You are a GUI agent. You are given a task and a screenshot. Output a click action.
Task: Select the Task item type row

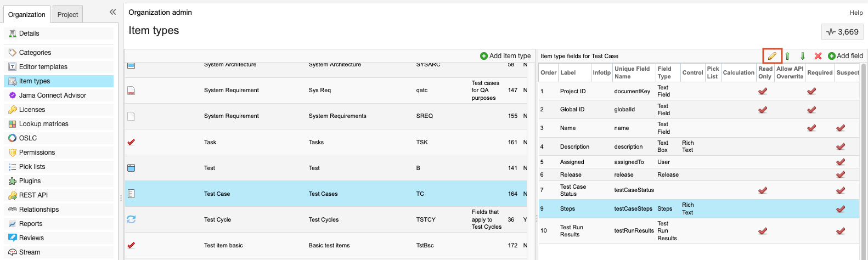tap(327, 142)
